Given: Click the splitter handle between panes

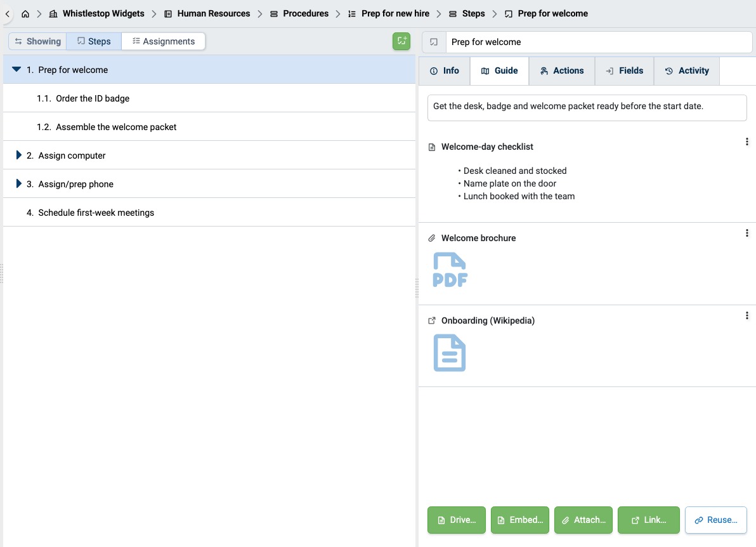Looking at the screenshot, I should pos(417,288).
